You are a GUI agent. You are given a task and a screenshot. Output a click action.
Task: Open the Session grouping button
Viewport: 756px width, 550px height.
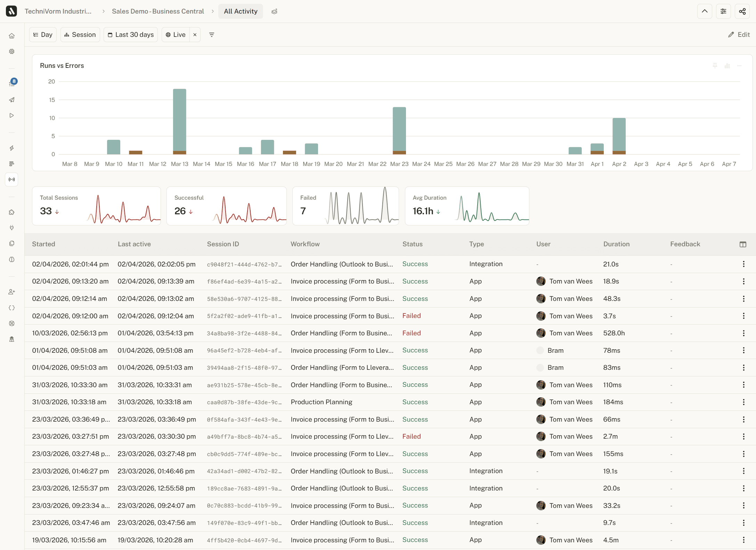coord(80,35)
